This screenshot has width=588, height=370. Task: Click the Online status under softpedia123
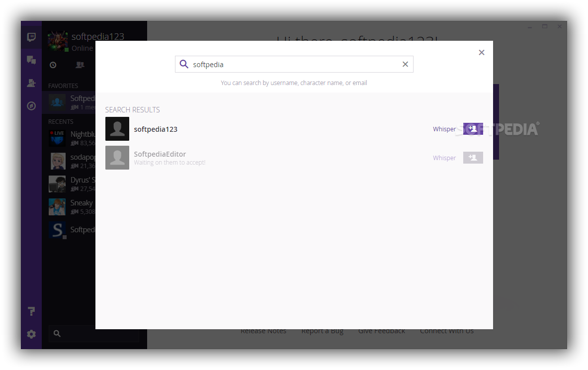[x=82, y=48]
